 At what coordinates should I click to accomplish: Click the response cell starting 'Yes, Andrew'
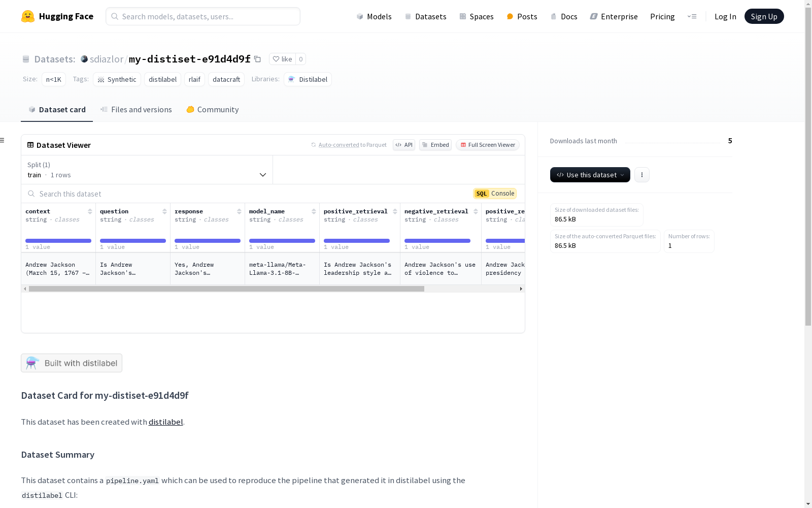point(208,269)
